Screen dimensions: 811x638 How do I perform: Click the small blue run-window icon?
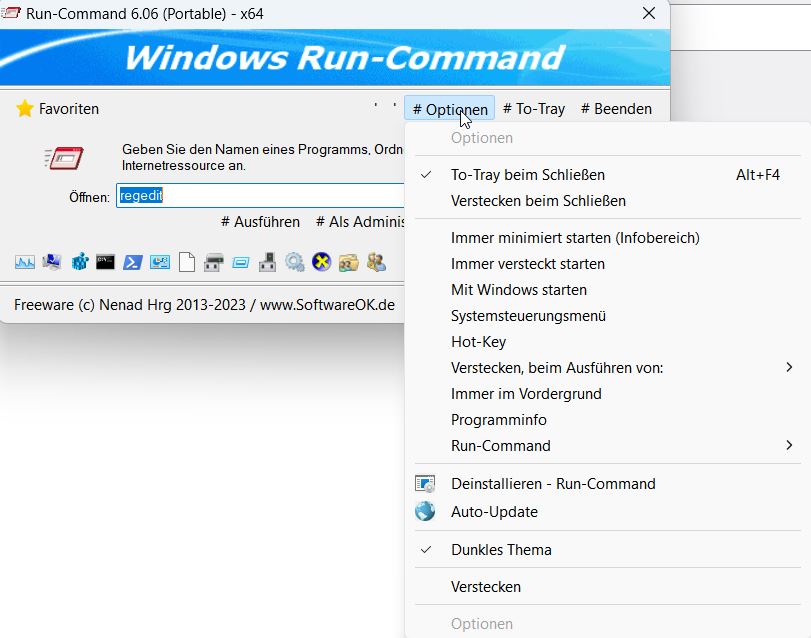click(x=241, y=263)
